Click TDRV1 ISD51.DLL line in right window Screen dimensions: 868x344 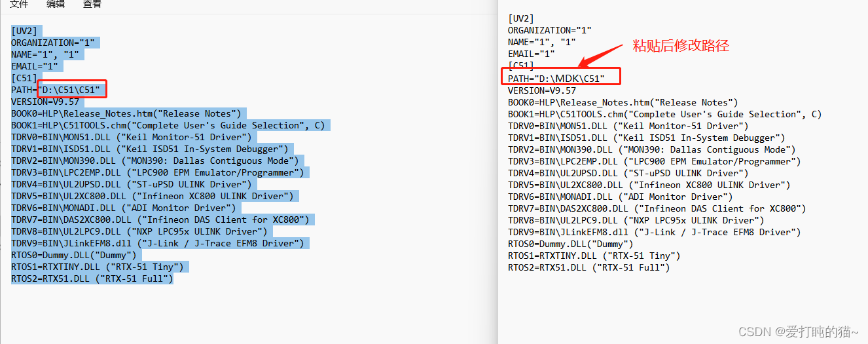pyautogui.click(x=647, y=138)
